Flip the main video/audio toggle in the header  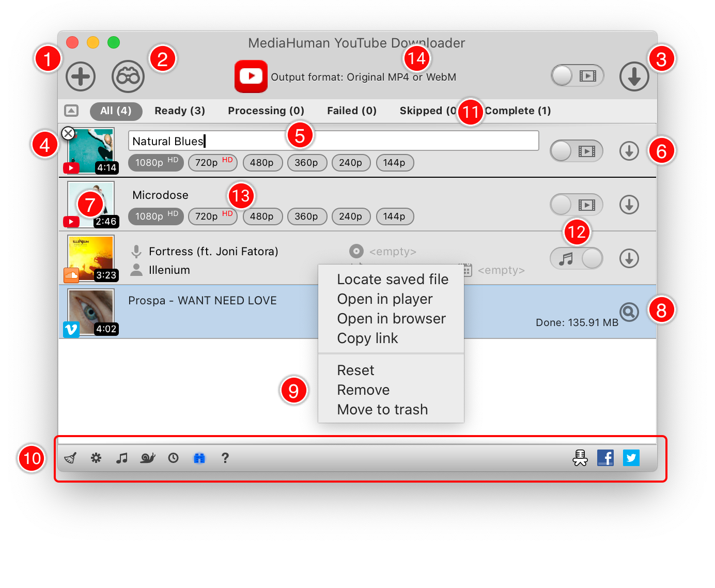[x=577, y=75]
